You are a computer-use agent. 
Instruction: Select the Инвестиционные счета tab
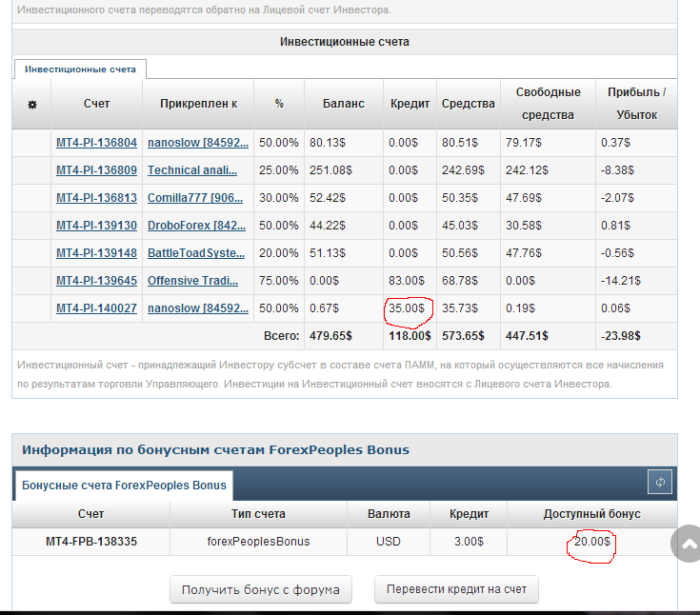coord(80,69)
